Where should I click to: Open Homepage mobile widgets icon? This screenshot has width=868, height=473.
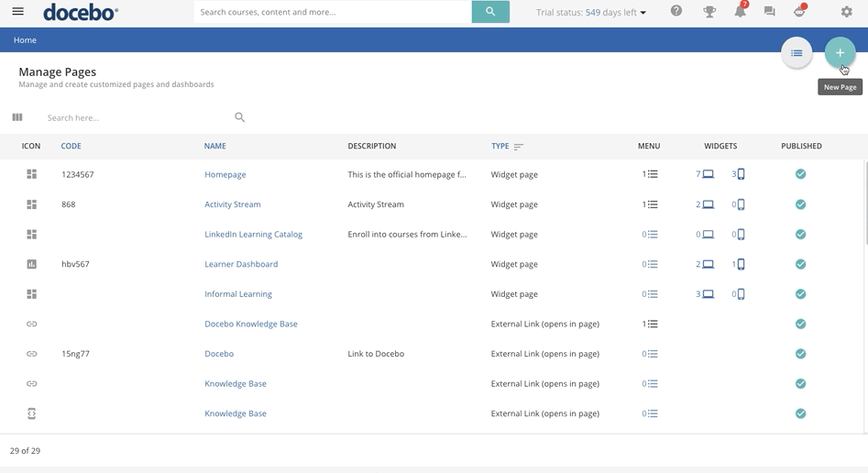[738, 174]
